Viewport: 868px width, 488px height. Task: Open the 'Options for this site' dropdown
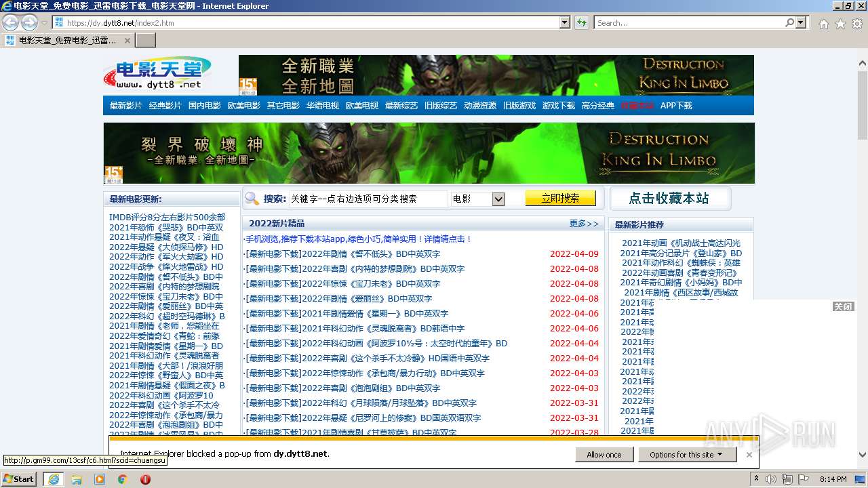pos(687,455)
